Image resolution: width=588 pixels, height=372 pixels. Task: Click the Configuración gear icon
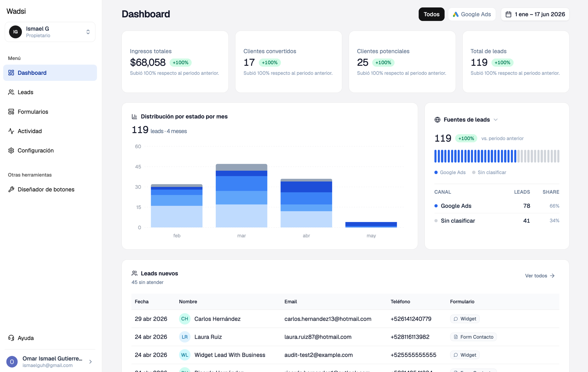point(11,150)
